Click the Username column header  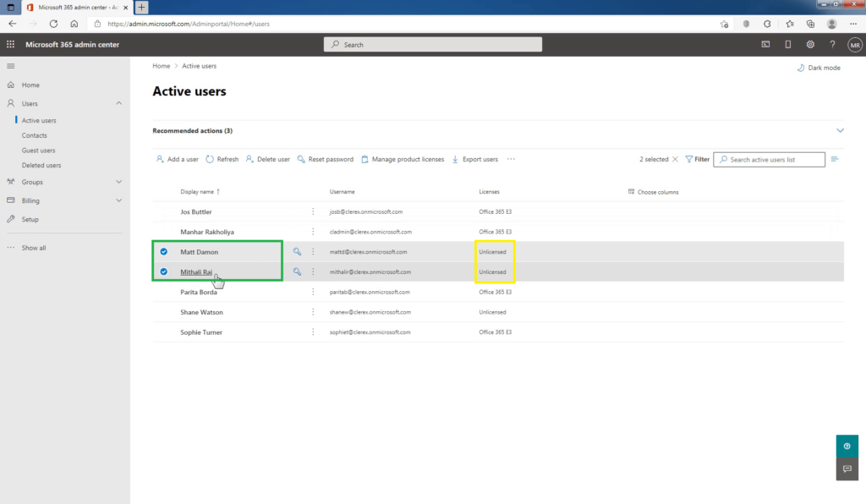(x=342, y=192)
